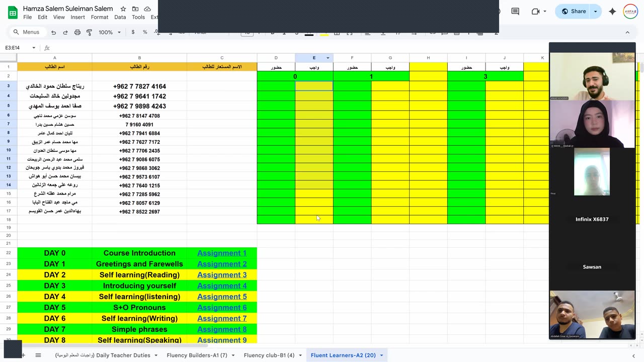
Task: Select the DAY 5 cell
Action: (x=55, y=307)
